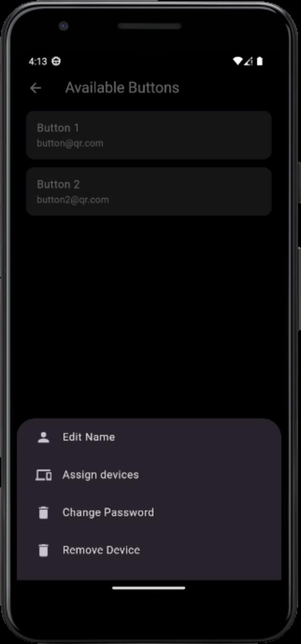The width and height of the screenshot is (301, 644).
Task: Tap the Wi-Fi status icon
Action: coord(238,61)
